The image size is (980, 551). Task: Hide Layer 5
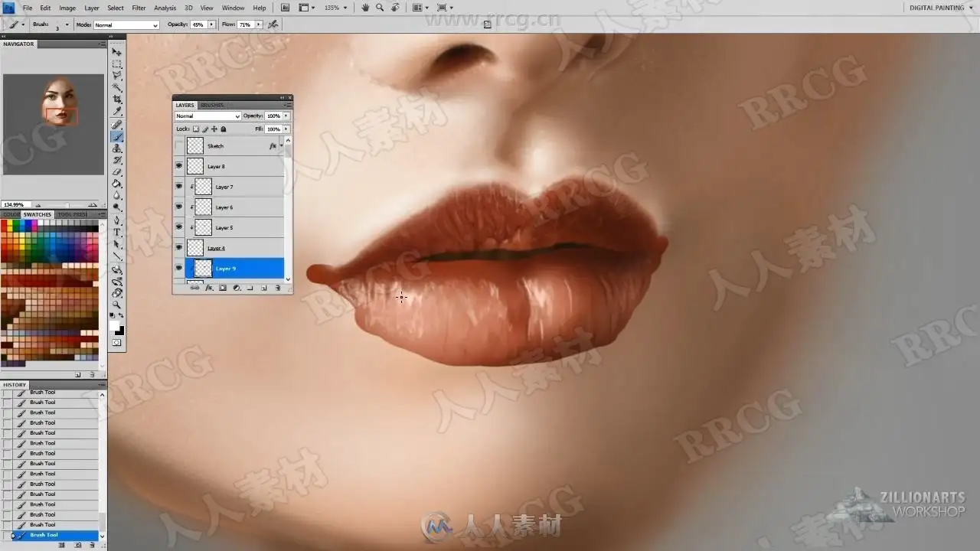179,227
